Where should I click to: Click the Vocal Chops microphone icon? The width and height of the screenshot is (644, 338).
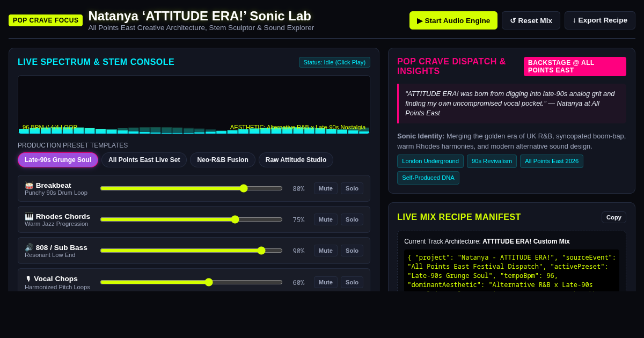pyautogui.click(x=28, y=278)
